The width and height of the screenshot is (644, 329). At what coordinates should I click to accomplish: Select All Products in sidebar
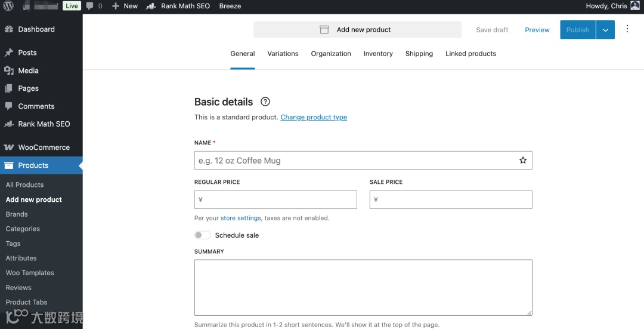tap(25, 185)
